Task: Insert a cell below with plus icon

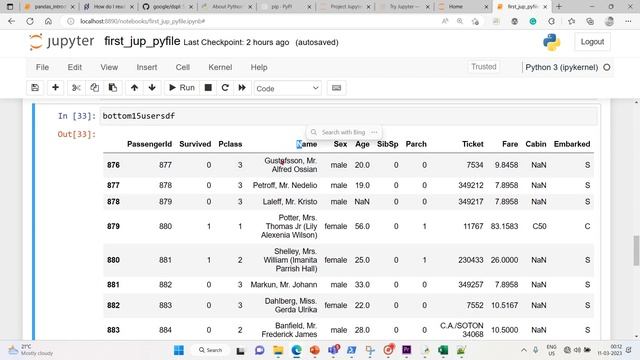Action: pyautogui.click(x=55, y=88)
